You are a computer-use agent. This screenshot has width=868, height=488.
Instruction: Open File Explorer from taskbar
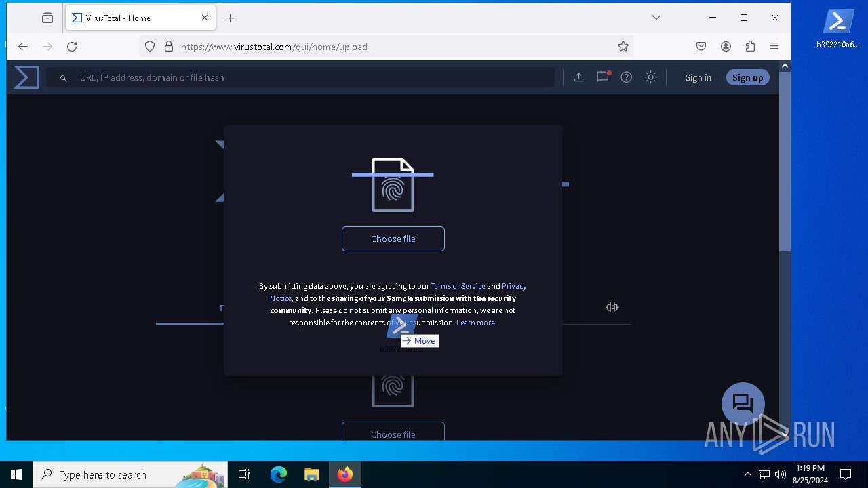point(311,474)
